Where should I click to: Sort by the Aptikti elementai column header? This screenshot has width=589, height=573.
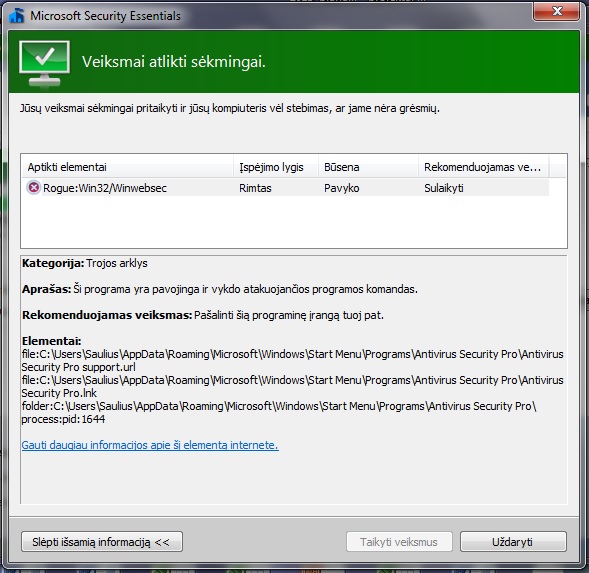(128, 167)
